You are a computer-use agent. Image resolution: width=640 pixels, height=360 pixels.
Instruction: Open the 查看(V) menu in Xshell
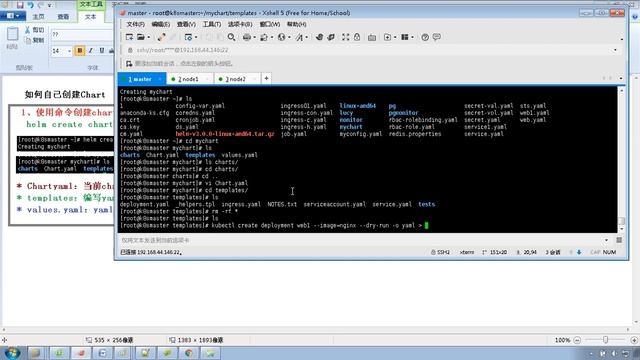coord(186,24)
